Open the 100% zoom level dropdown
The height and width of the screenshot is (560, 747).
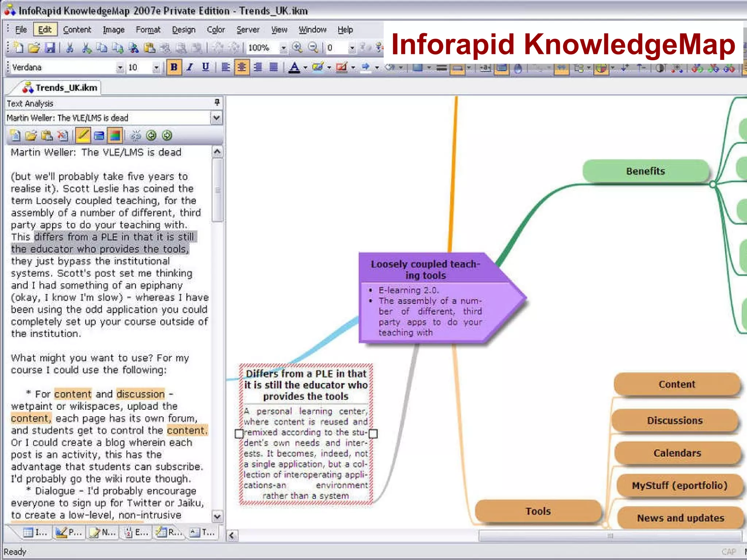tap(283, 48)
